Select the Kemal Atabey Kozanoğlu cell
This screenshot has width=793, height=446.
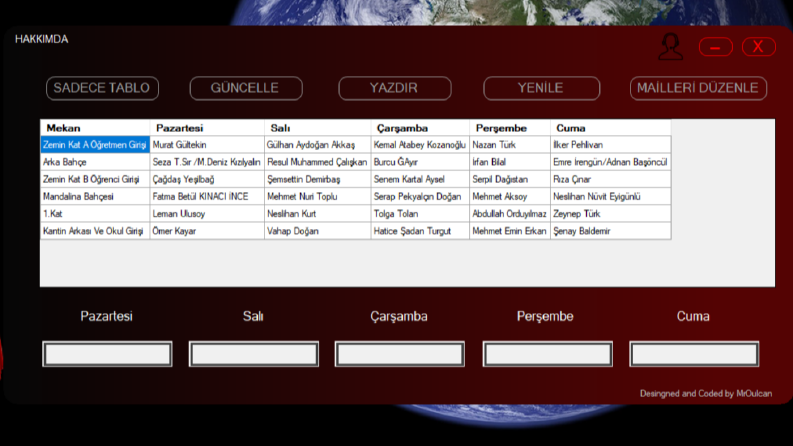[x=420, y=145]
